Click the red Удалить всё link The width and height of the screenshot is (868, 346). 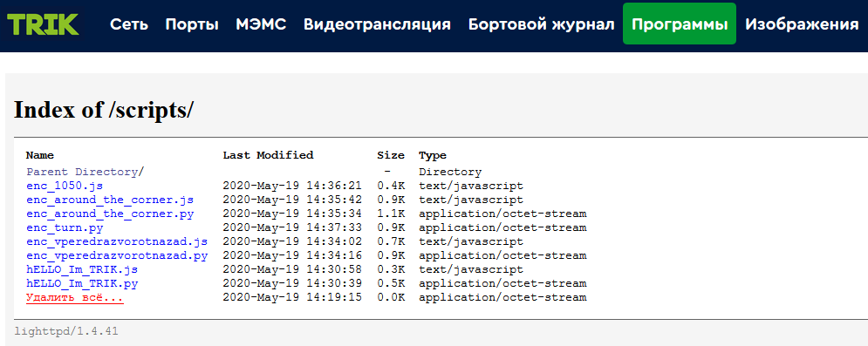(x=75, y=297)
